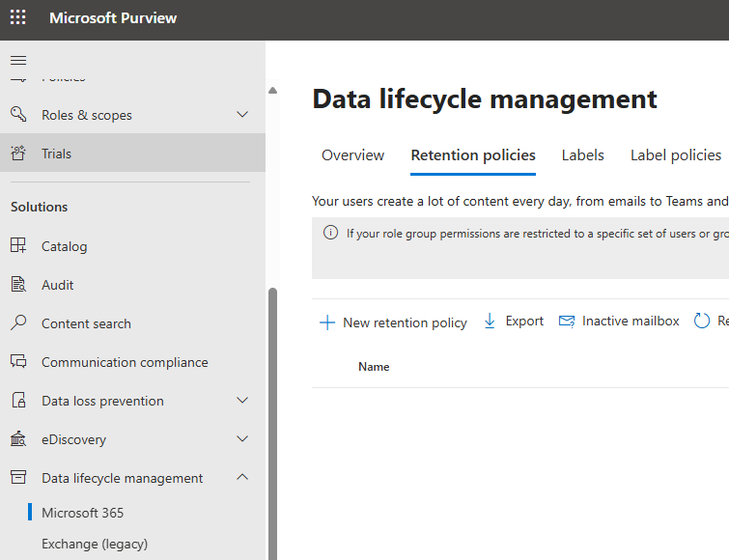Click the Trials icon in sidebar
729x560 pixels.
tap(18, 154)
